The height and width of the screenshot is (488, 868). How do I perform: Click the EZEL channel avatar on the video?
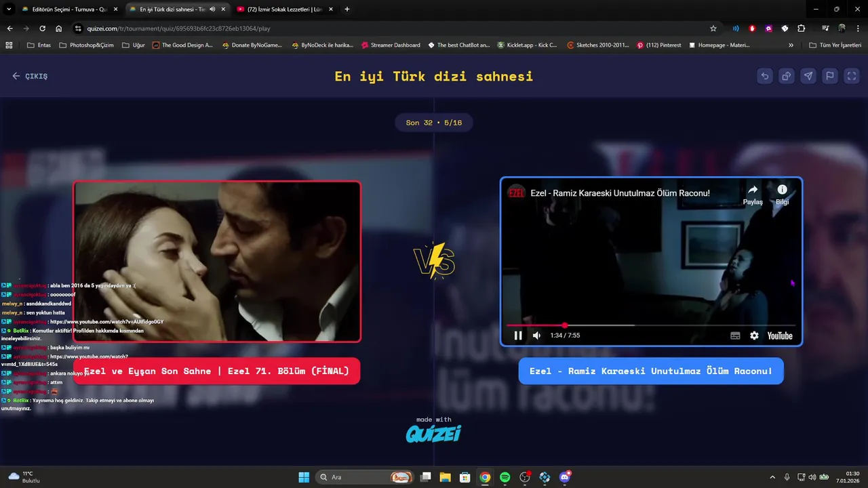point(517,192)
